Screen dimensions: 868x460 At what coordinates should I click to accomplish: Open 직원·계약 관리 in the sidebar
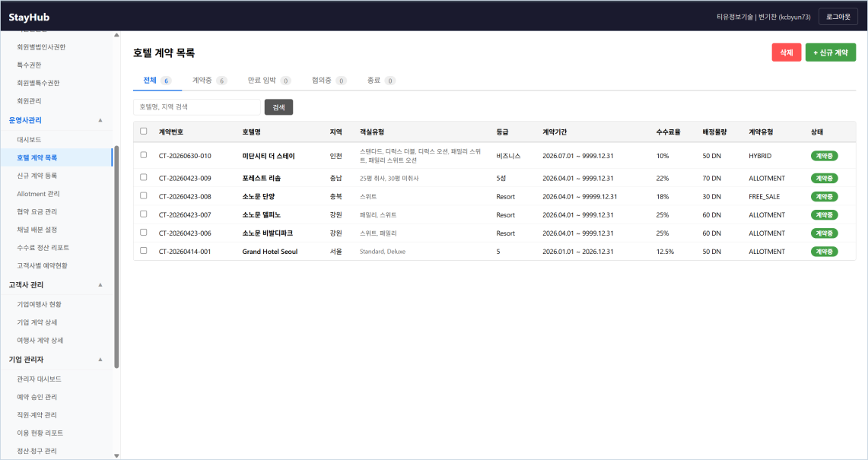click(37, 415)
